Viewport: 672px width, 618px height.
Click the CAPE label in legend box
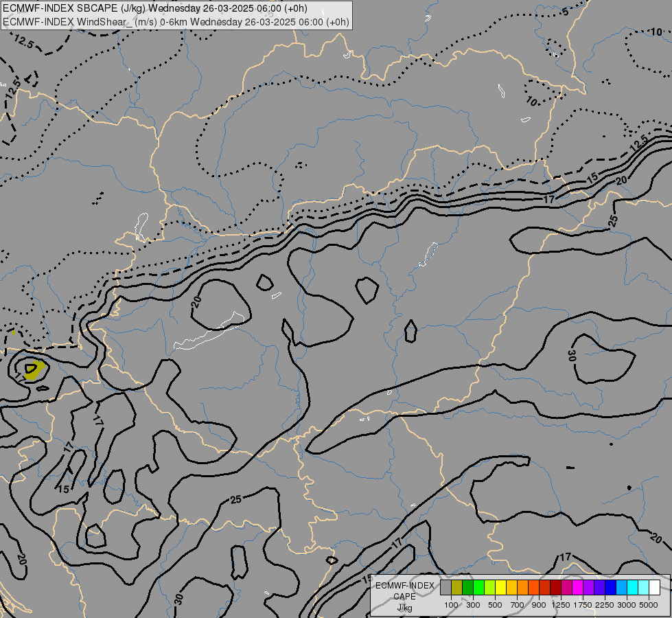click(x=404, y=597)
